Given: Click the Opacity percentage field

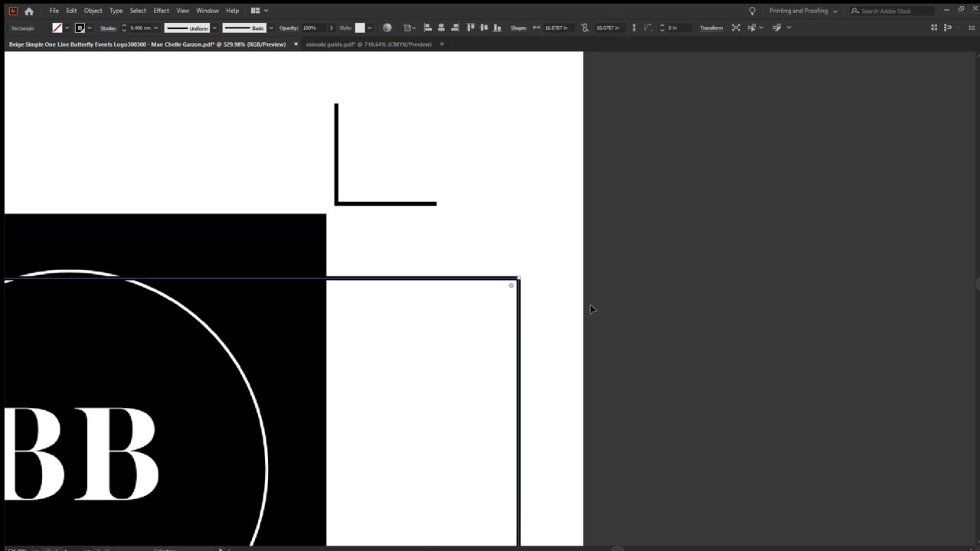Looking at the screenshot, I should [x=314, y=28].
